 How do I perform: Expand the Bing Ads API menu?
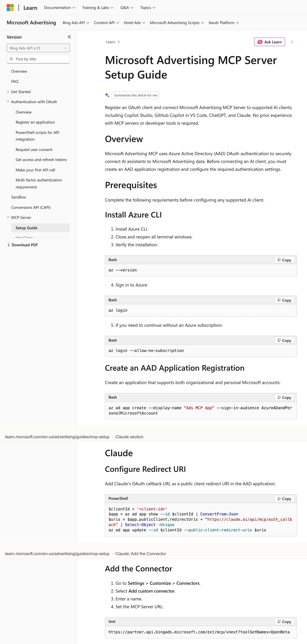[x=76, y=23]
